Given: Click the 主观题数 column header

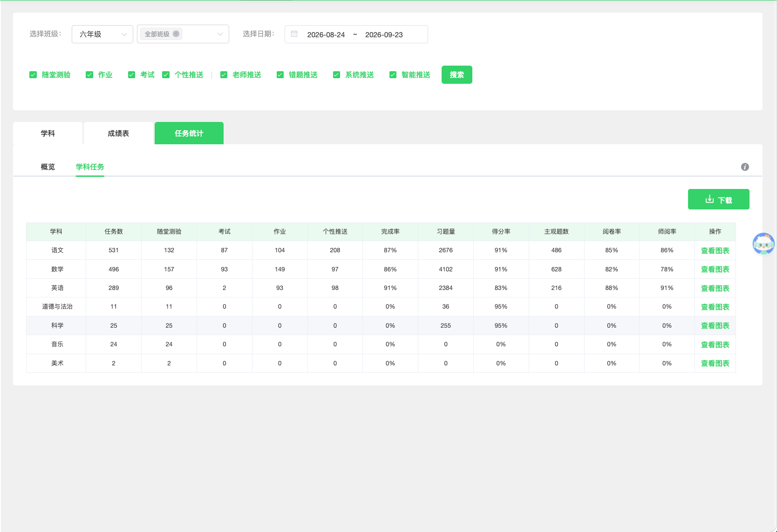Looking at the screenshot, I should [557, 232].
